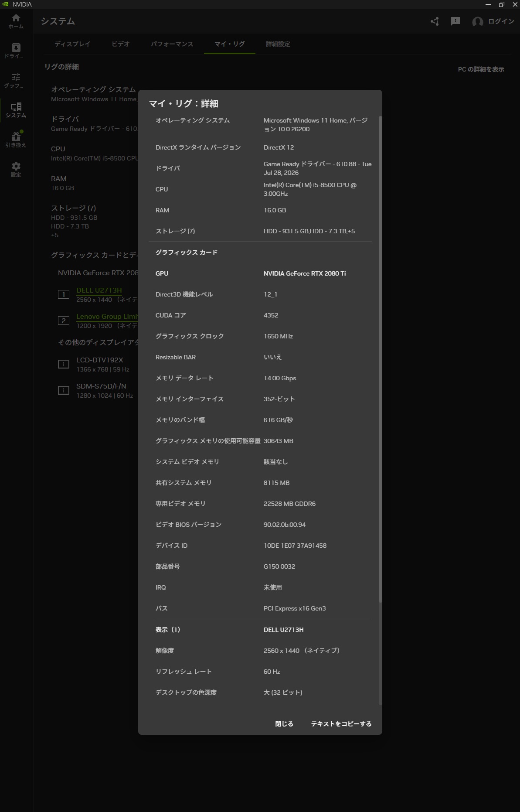Click the 22528 MB GDDR6 value
The width and height of the screenshot is (520, 812).
[x=289, y=504]
